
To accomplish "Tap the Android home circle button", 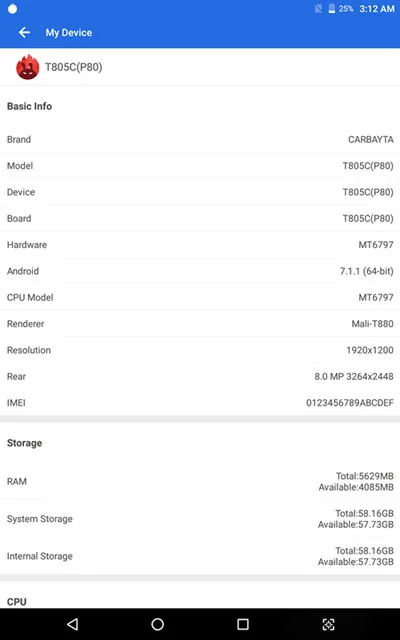I will (158, 624).
